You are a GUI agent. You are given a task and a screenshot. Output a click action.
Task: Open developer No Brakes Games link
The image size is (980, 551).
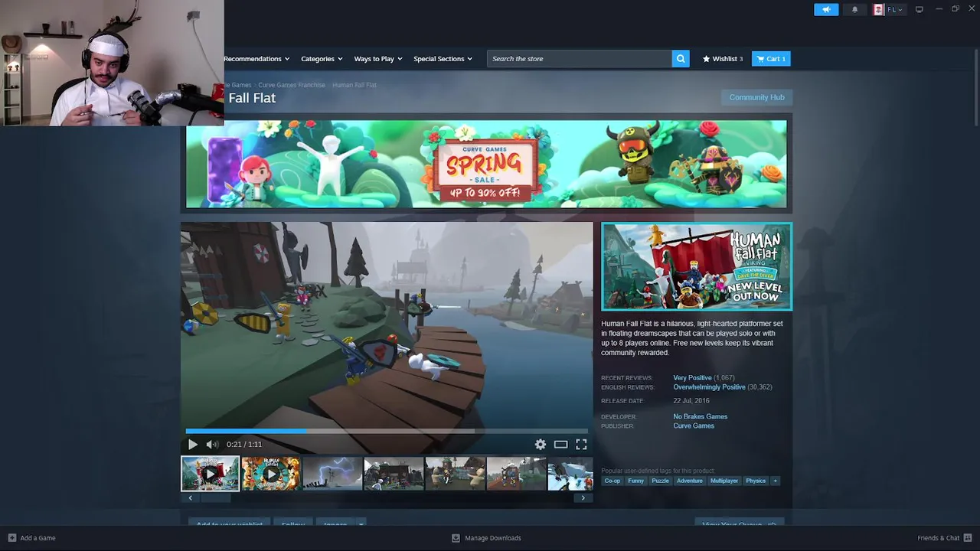click(x=701, y=417)
